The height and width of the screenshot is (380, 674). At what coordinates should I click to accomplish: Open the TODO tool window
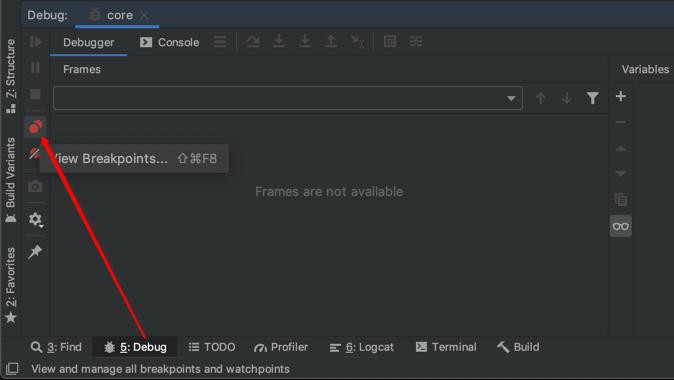tap(212, 347)
